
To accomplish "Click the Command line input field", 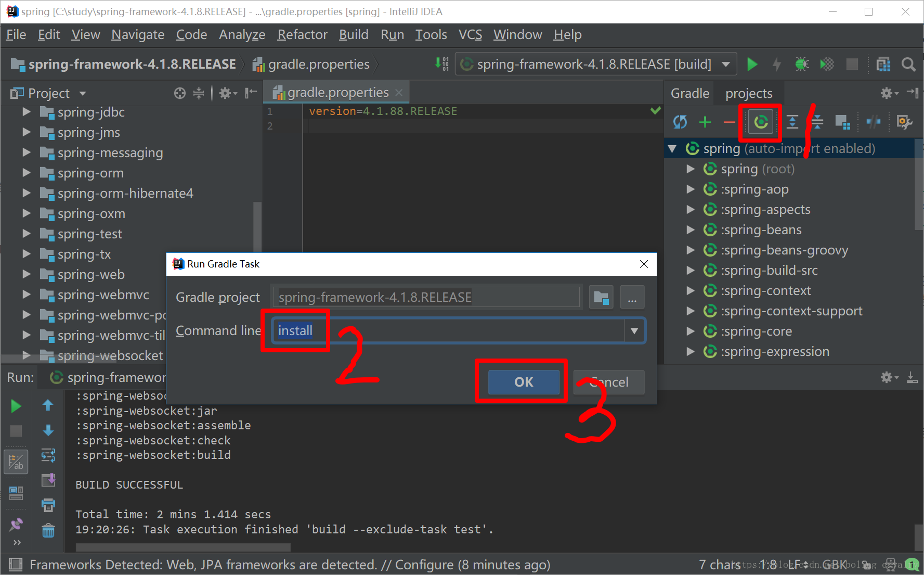I will coord(449,331).
